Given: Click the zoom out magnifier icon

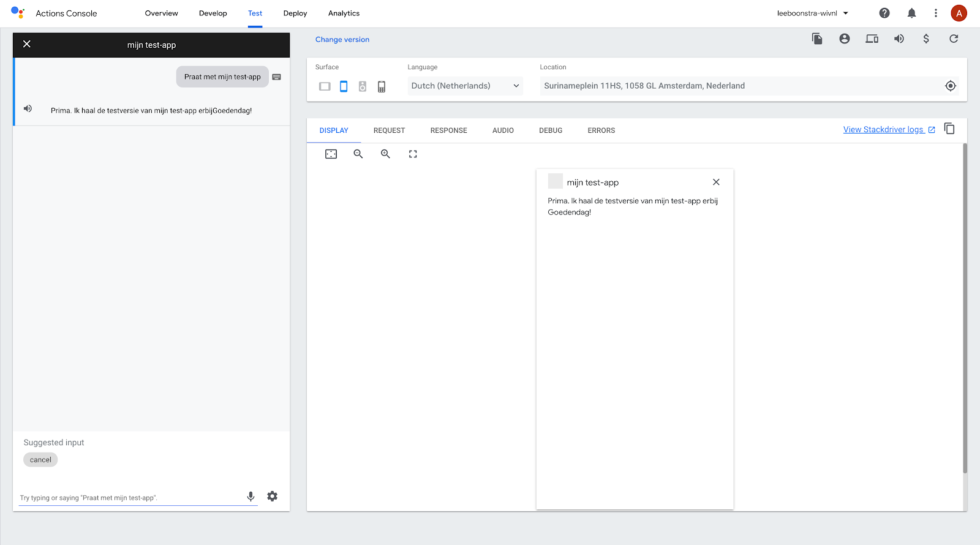Looking at the screenshot, I should [358, 154].
